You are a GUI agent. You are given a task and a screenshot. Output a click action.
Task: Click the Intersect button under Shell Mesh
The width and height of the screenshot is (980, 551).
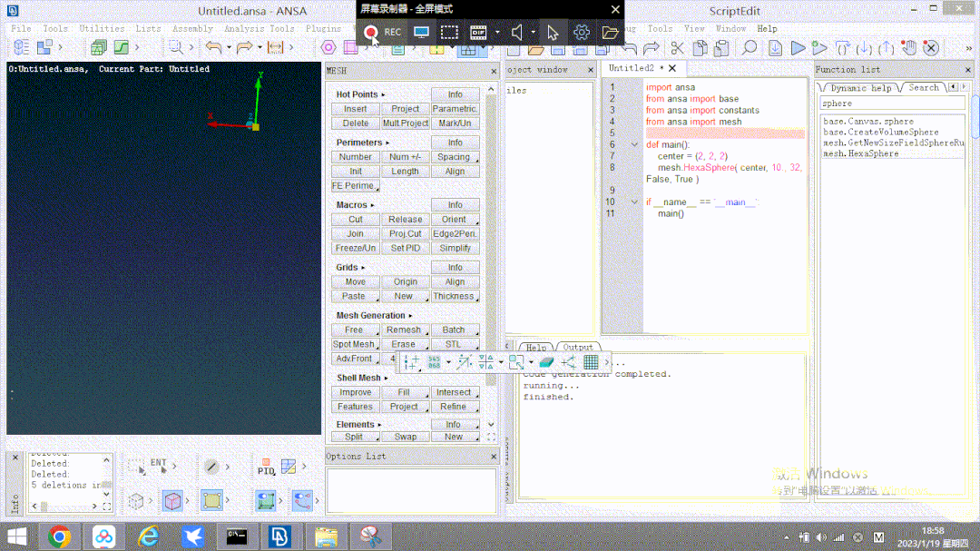454,393
